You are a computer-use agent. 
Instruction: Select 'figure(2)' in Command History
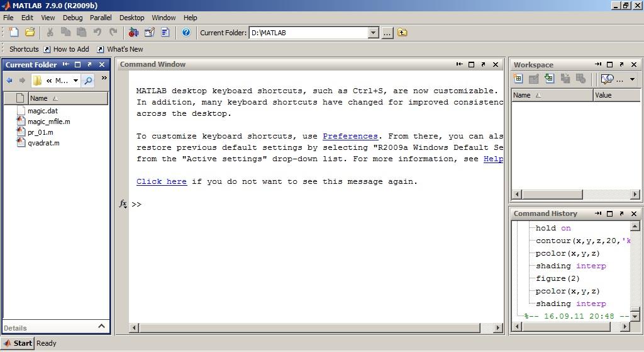click(x=557, y=278)
